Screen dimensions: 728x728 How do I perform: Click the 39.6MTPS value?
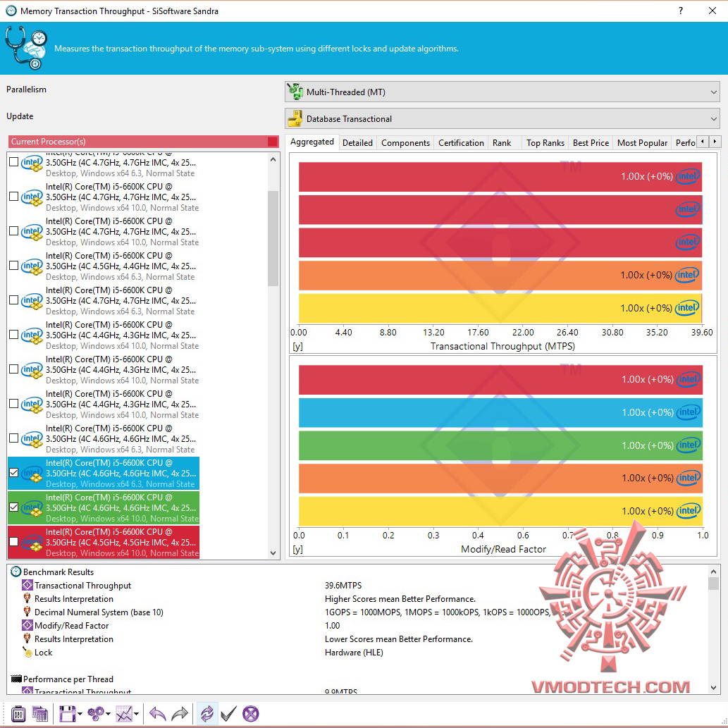tap(343, 586)
